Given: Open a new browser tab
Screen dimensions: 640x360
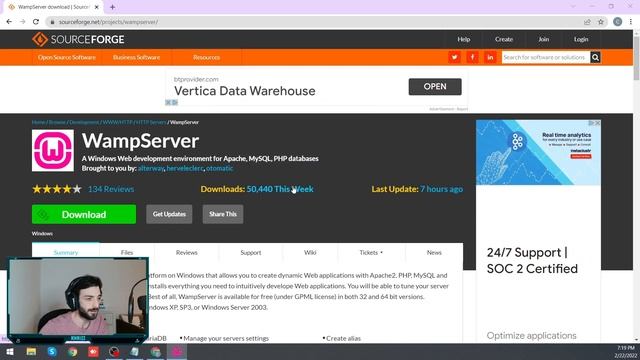Looking at the screenshot, I should click(x=112, y=7).
